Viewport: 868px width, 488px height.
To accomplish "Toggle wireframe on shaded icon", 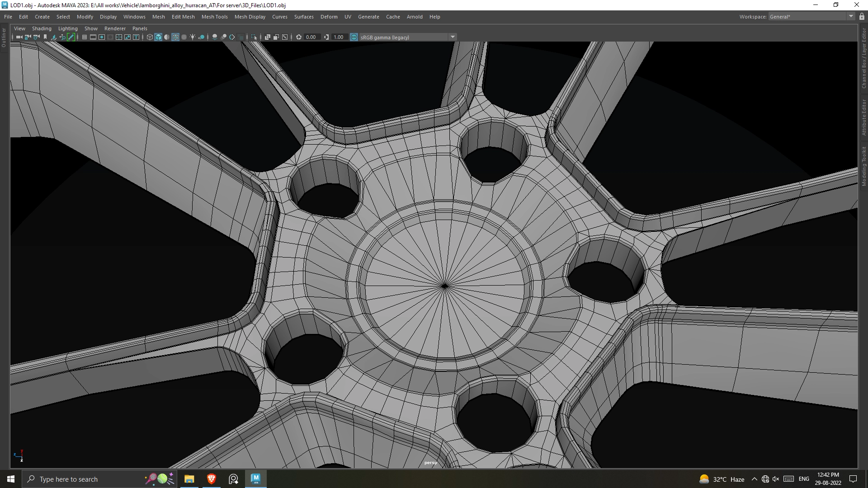I will pyautogui.click(x=175, y=37).
